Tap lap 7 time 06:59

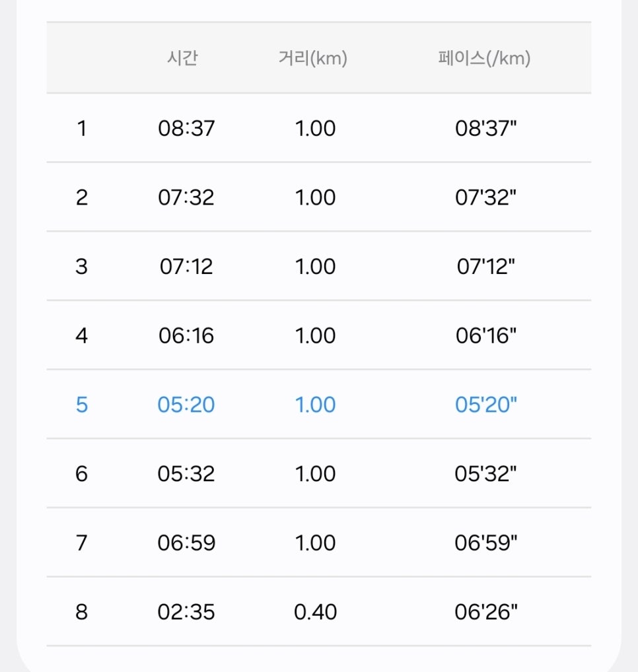186,543
